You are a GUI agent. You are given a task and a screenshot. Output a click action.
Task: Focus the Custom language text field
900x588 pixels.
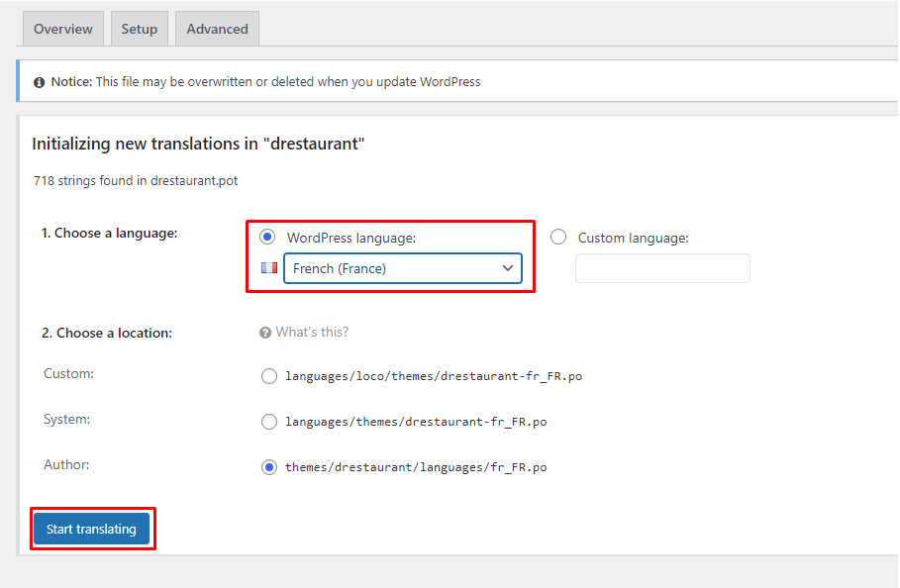pyautogui.click(x=662, y=268)
